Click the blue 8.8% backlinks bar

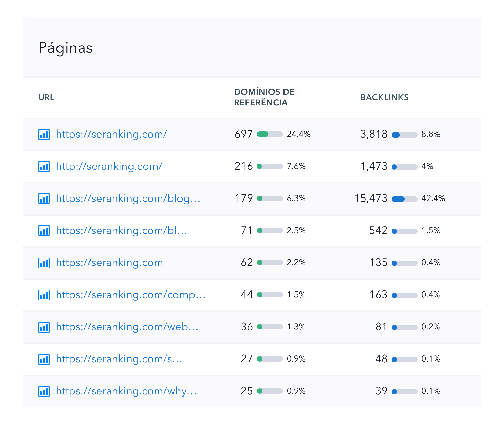404,135
